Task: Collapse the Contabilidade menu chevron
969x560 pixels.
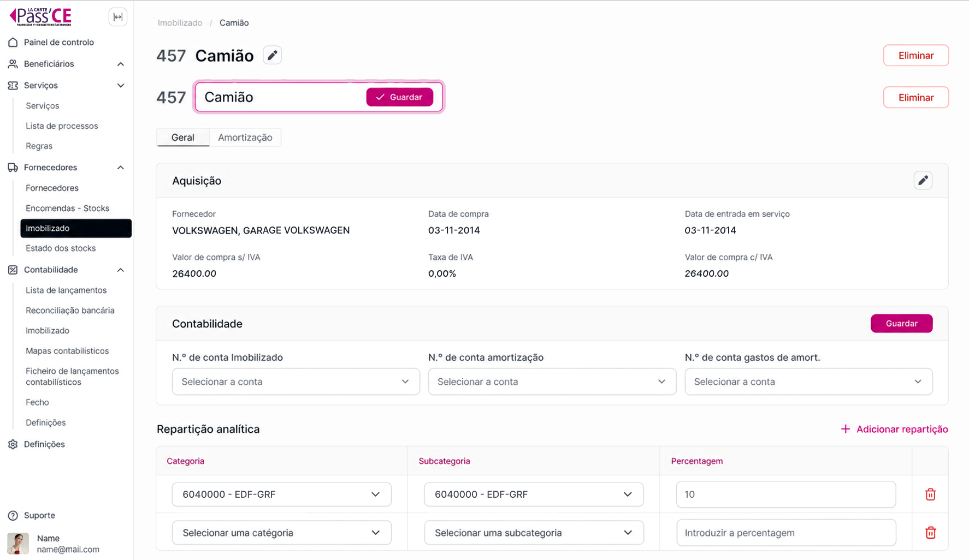Action: point(121,270)
